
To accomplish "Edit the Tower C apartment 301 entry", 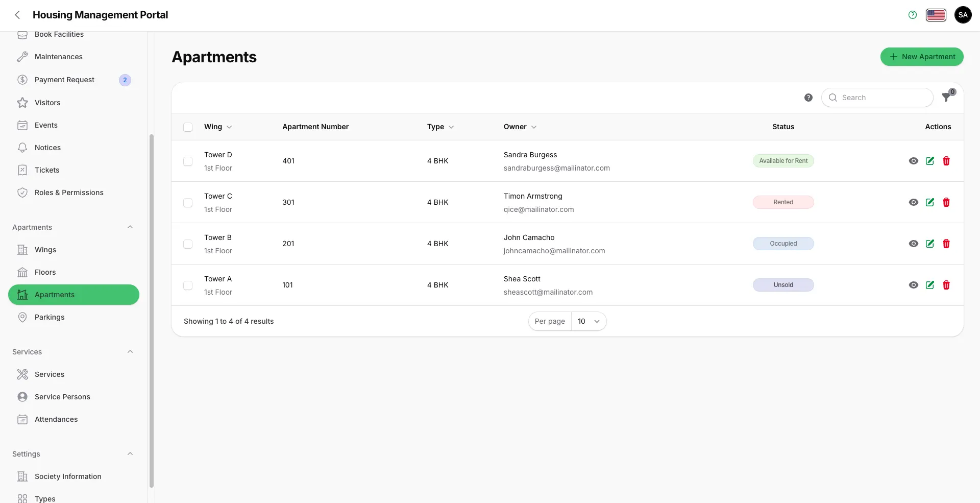I will (929, 202).
